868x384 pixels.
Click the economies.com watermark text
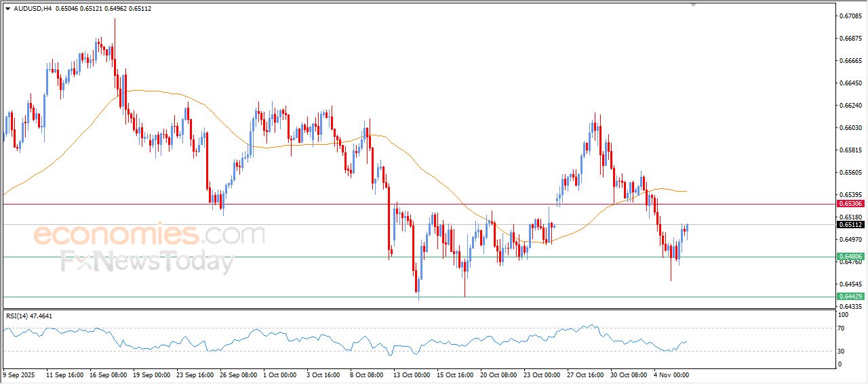pyautogui.click(x=149, y=235)
